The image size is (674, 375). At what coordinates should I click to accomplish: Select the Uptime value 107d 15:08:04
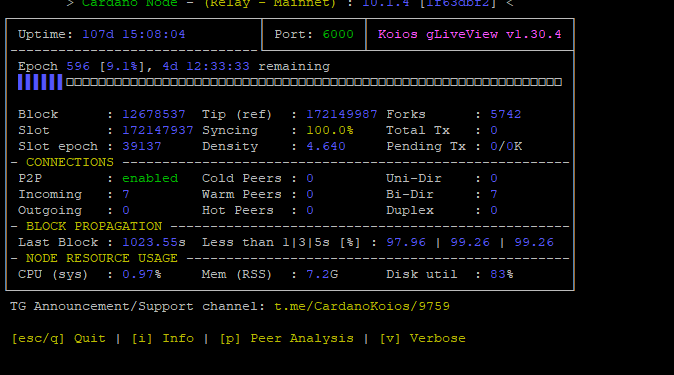click(x=134, y=34)
